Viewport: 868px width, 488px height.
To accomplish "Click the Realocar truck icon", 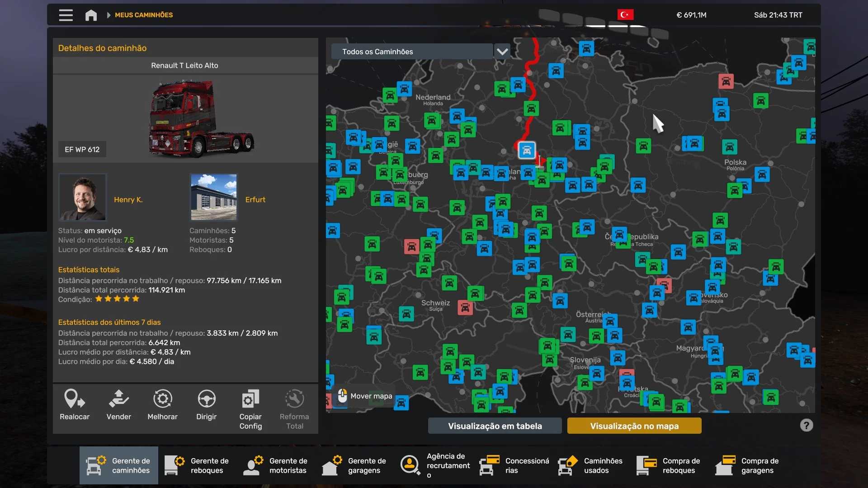I will coord(75,399).
